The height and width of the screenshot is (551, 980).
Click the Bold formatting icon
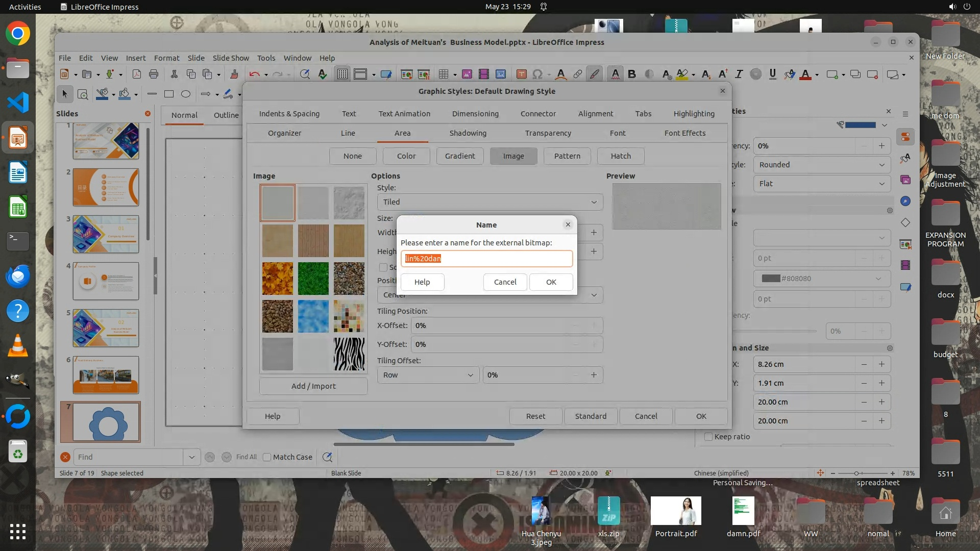click(x=632, y=74)
